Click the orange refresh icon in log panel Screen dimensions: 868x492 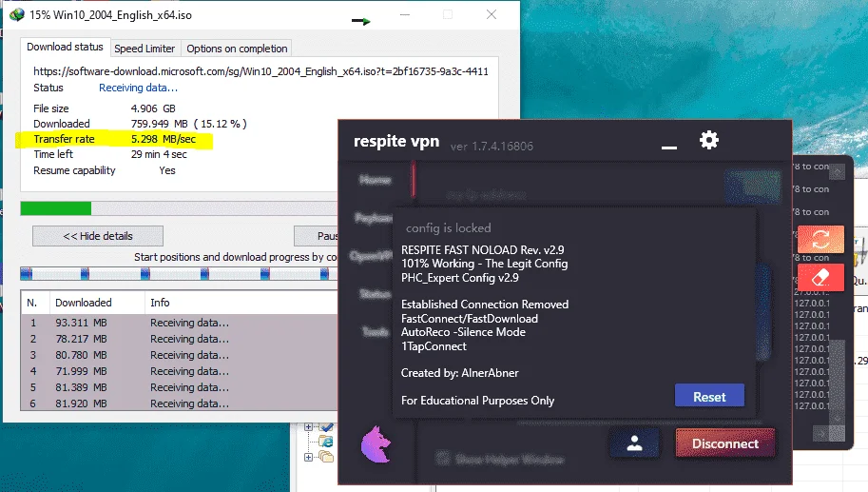[821, 239]
